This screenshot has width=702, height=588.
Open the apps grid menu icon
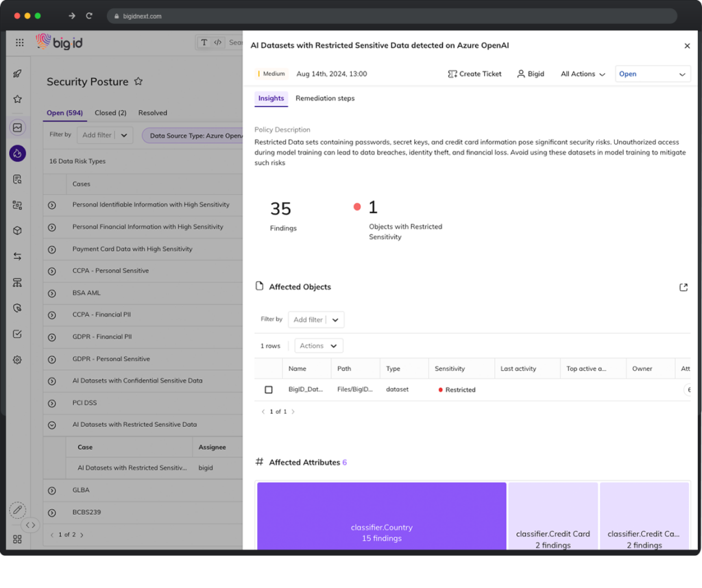(19, 43)
